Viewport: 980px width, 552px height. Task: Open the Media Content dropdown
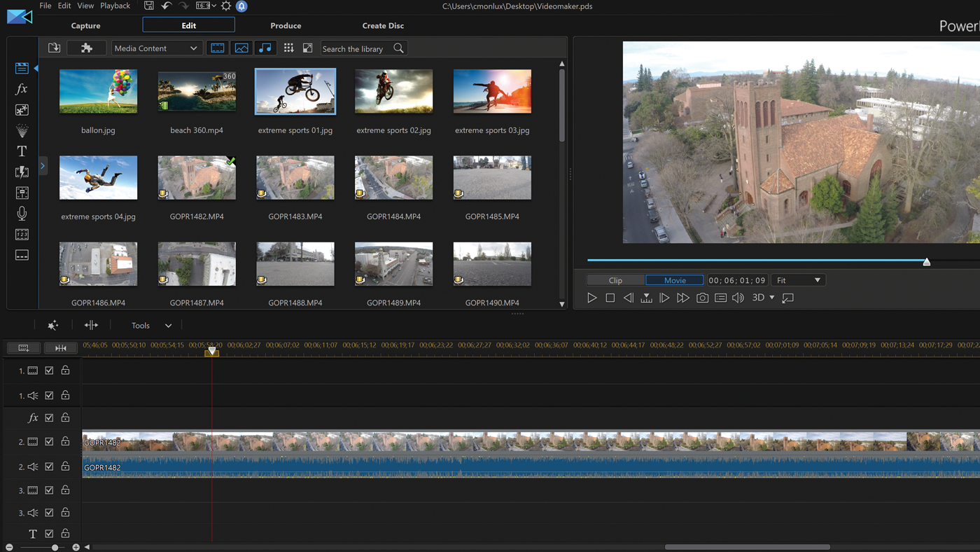click(x=156, y=48)
